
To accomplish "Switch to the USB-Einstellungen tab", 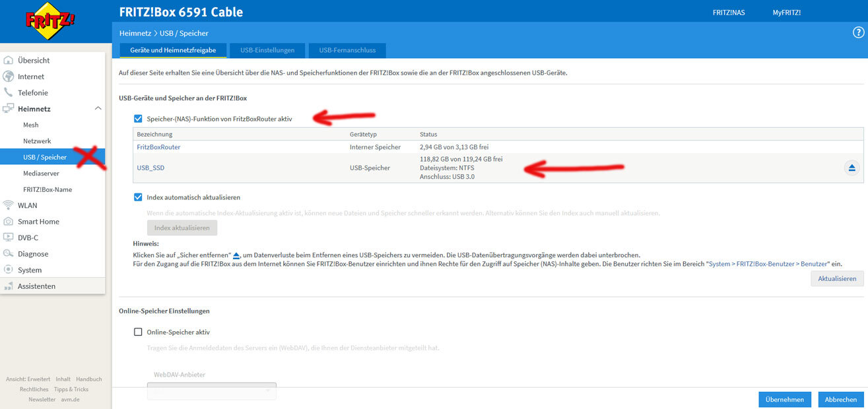I will point(267,50).
